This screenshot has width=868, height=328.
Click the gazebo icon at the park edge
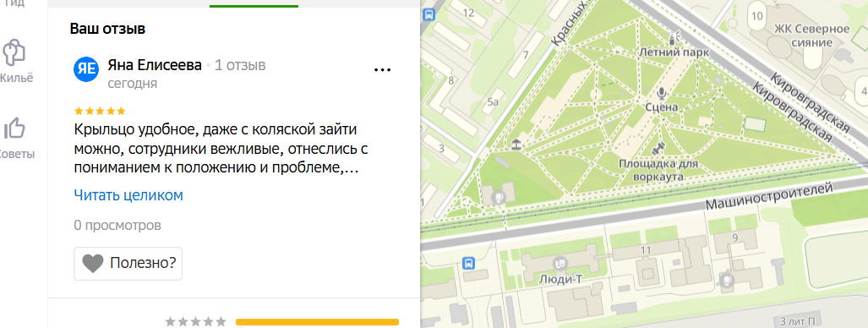[516, 145]
